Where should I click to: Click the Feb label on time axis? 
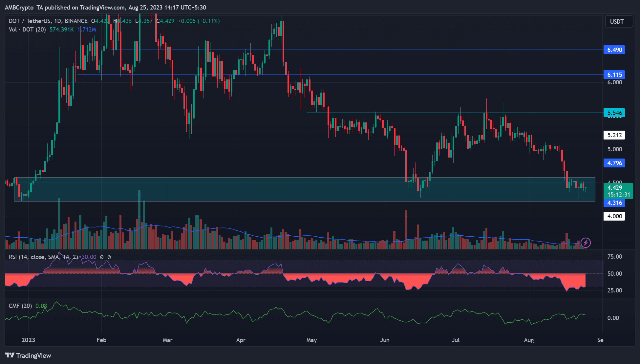click(x=101, y=340)
